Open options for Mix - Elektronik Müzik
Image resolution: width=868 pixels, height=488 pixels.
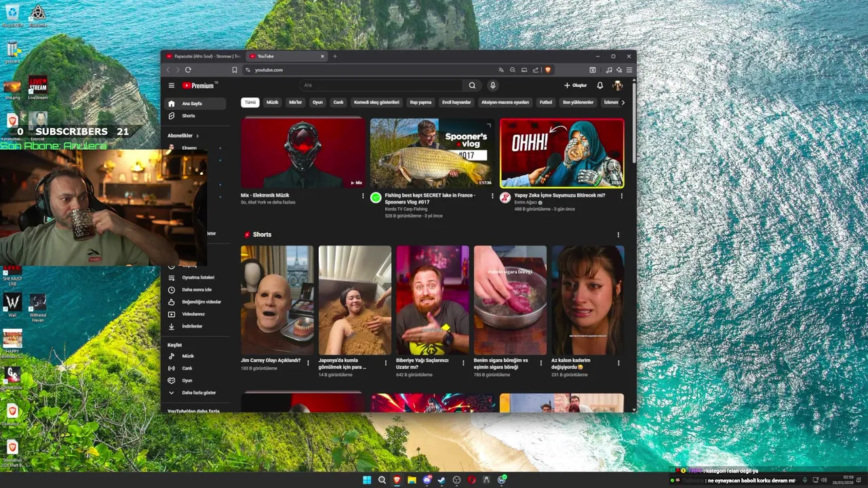pos(363,196)
